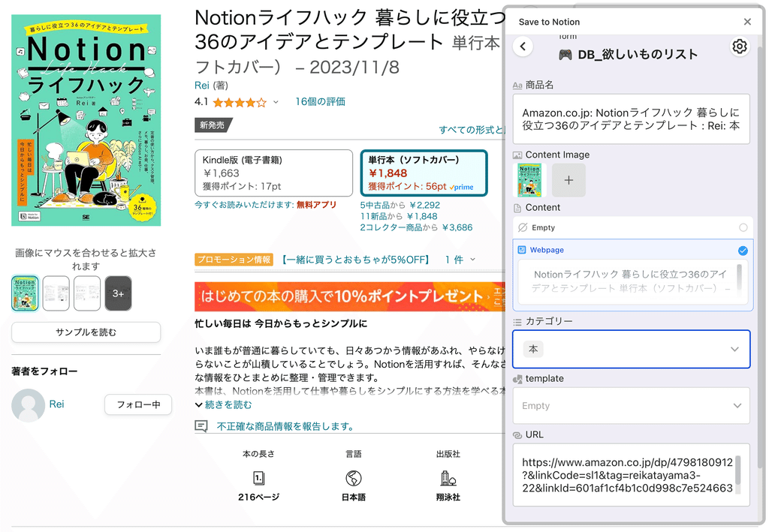The image size is (769, 532).
Task: Click the Aa text icon beside 商品名
Action: (x=517, y=86)
